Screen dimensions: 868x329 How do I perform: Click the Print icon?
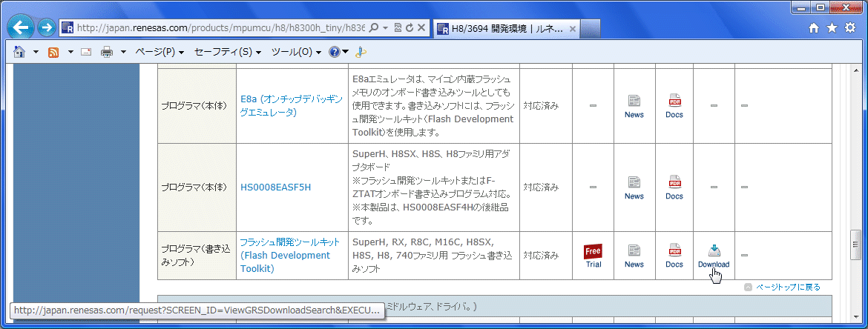[x=107, y=52]
